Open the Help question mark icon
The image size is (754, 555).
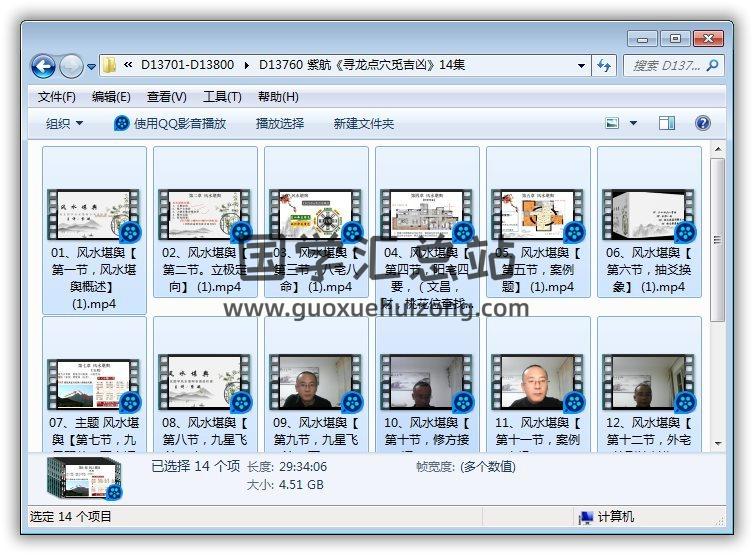pos(702,123)
